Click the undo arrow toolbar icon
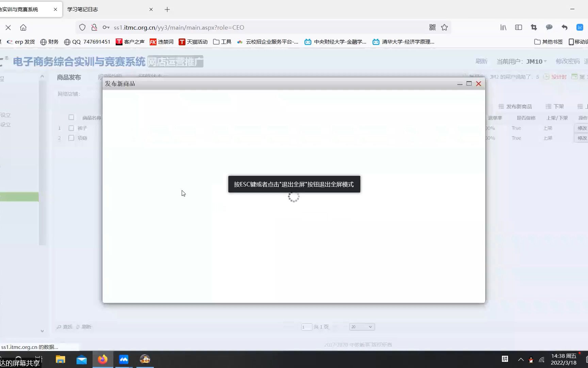588x368 pixels. (565, 27)
